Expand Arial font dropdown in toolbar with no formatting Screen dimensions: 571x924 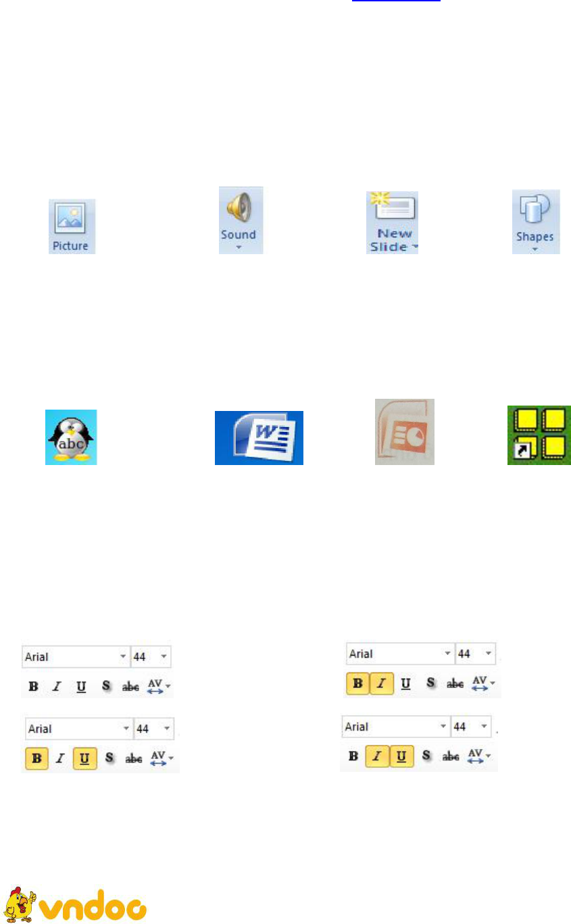coord(122,656)
